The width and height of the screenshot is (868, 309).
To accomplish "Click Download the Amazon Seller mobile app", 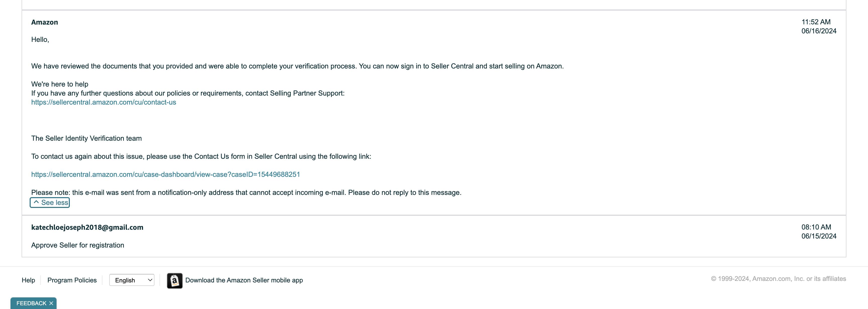I will [244, 280].
